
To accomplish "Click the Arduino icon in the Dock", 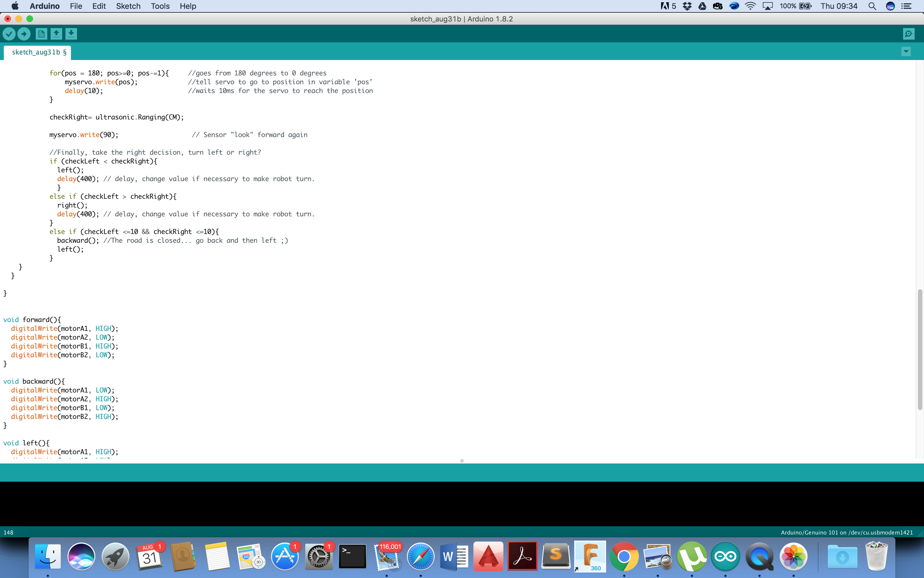I will 725,556.
